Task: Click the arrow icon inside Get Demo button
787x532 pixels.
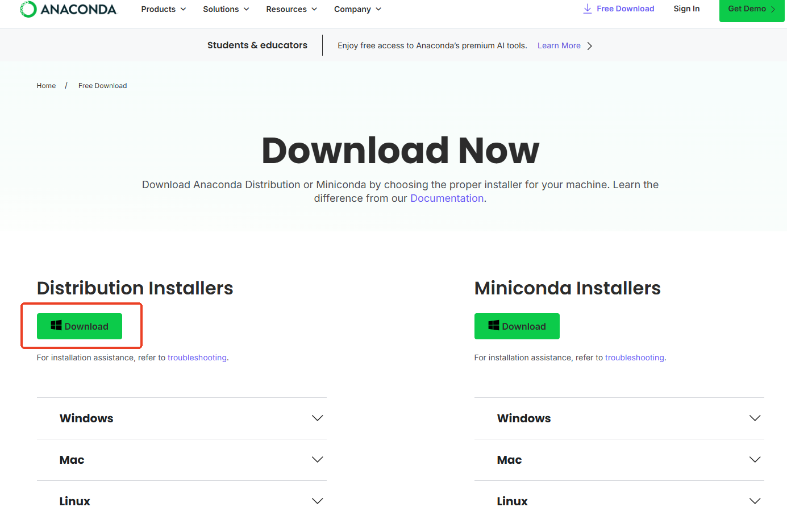Action: click(772, 9)
